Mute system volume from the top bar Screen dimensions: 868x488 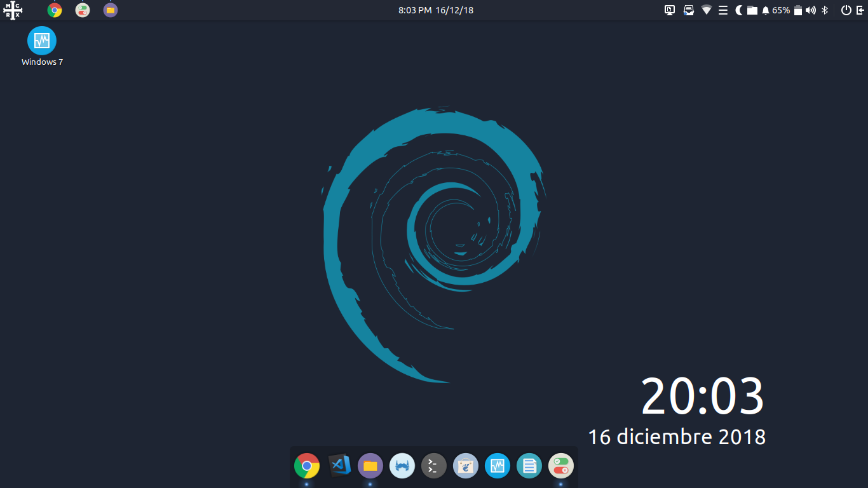click(x=810, y=10)
